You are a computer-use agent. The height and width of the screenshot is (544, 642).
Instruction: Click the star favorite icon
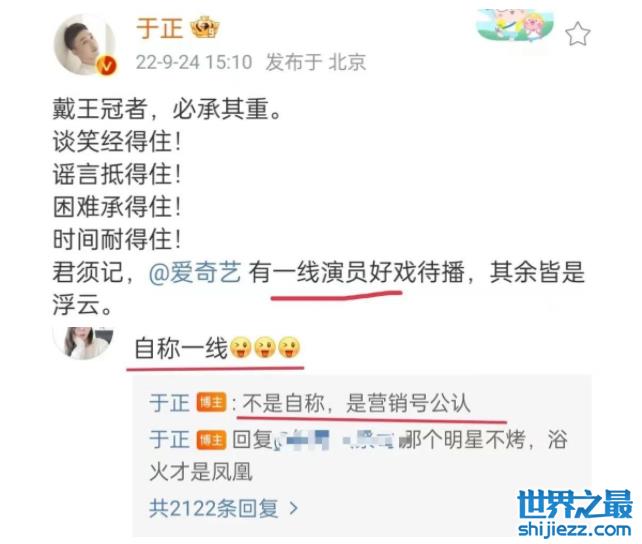tap(577, 34)
